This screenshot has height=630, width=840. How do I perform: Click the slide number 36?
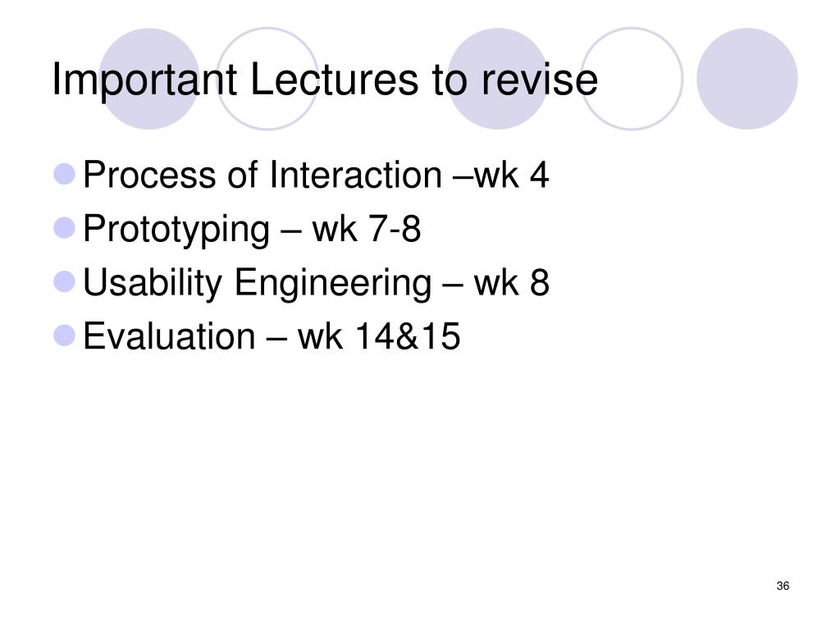point(783,586)
